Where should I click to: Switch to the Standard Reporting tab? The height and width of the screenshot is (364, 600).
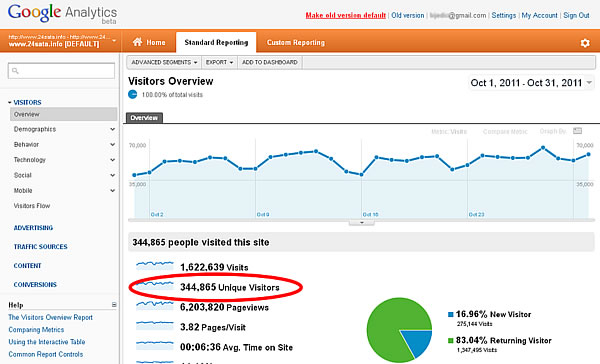[216, 42]
